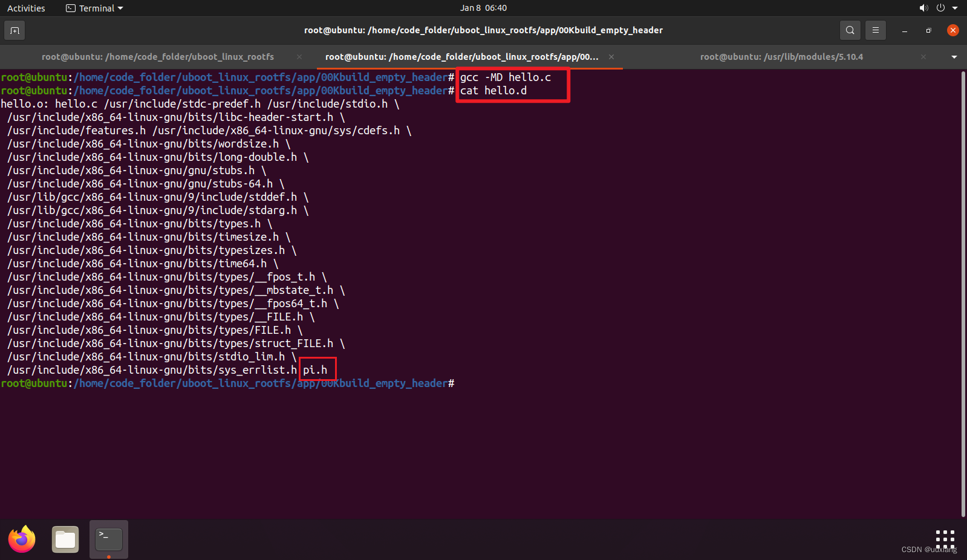Click the 'pi.h' dependency text

coord(315,370)
